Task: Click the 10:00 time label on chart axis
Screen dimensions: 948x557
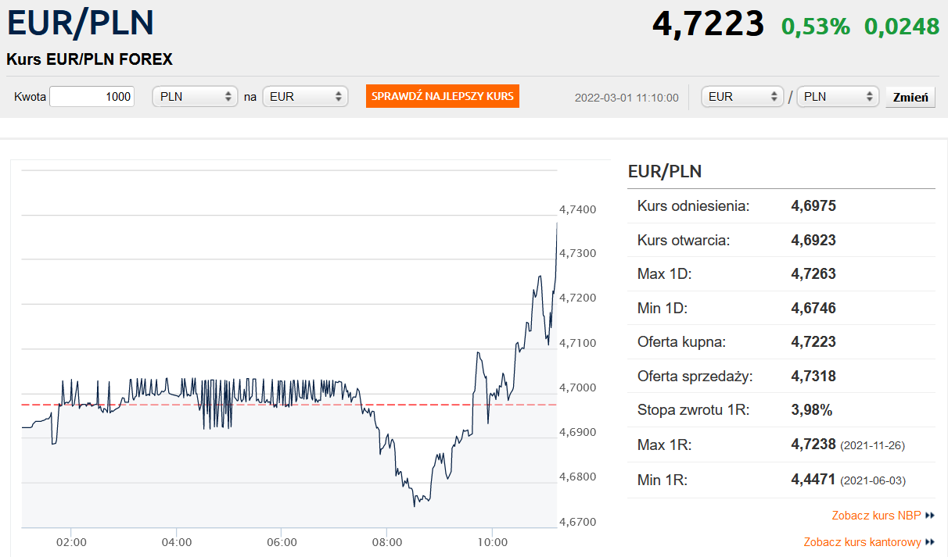Action: pyautogui.click(x=492, y=542)
